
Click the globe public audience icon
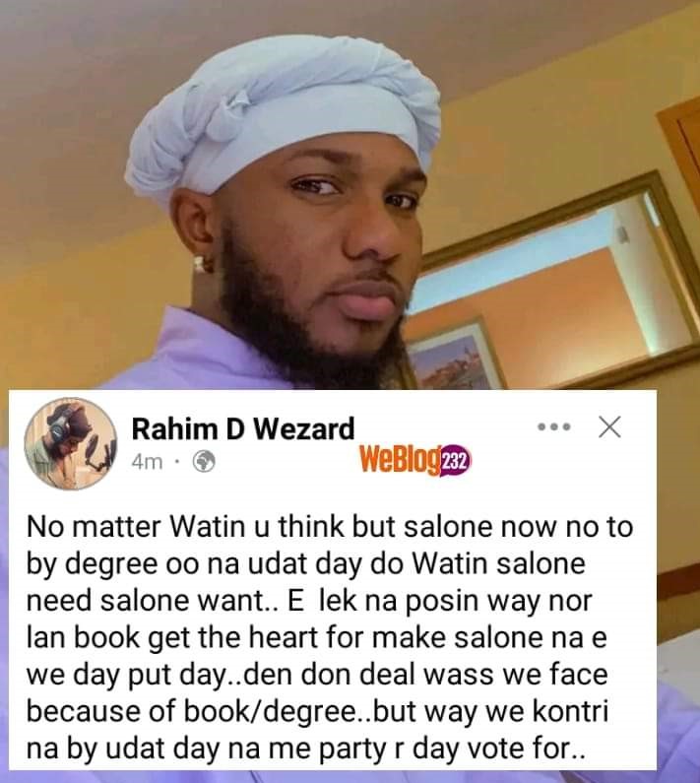(204, 462)
